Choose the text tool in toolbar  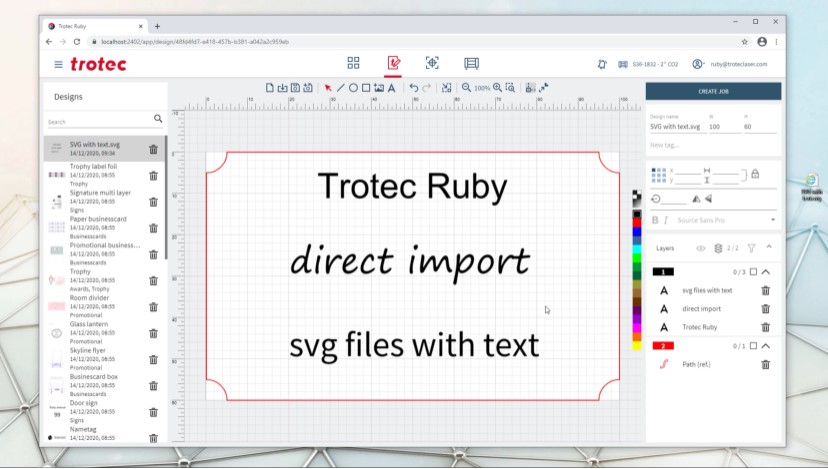(391, 88)
